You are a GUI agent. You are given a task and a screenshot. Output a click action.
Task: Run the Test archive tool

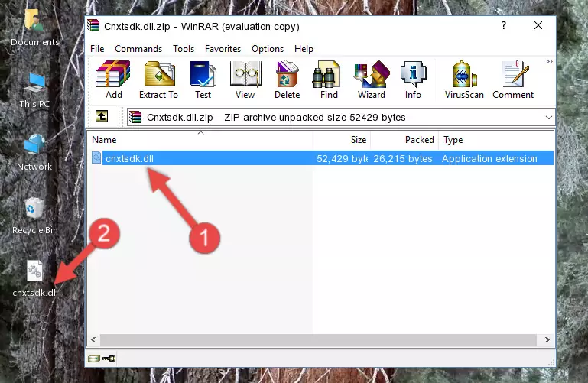pos(203,80)
